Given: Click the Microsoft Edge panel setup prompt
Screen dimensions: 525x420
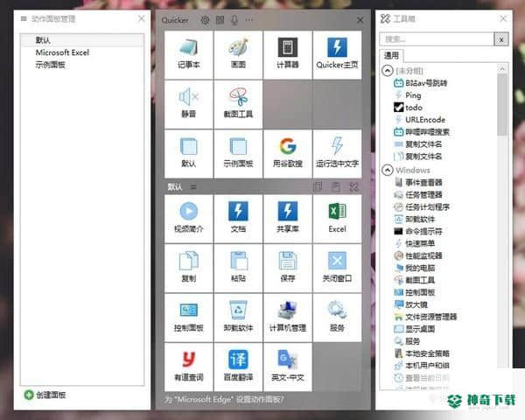Looking at the screenshot, I should coord(224,400).
